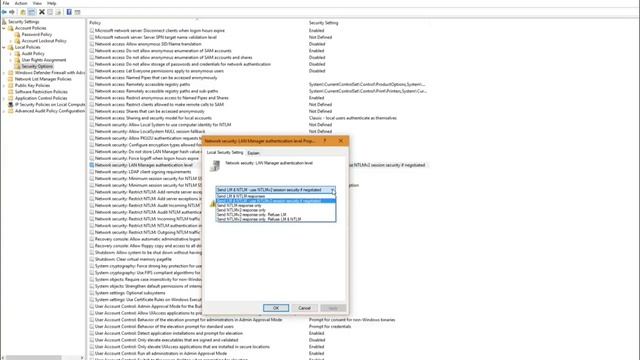Sort by the Security Setting column header
640x360 pixels.
(324, 23)
